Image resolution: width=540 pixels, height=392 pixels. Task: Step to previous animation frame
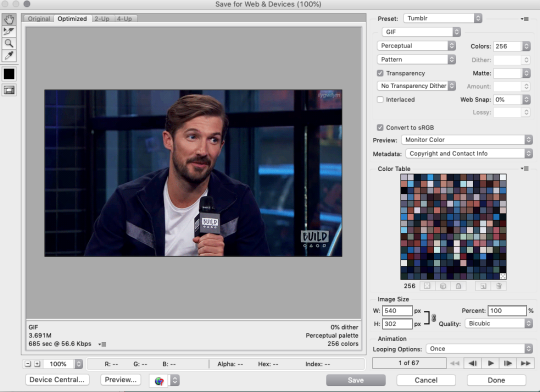coord(472,363)
